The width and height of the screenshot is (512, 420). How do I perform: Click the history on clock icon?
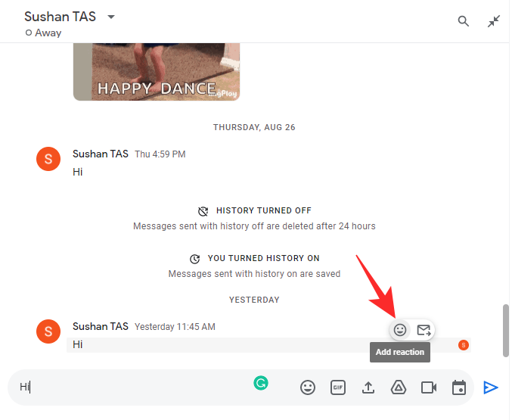(x=195, y=259)
